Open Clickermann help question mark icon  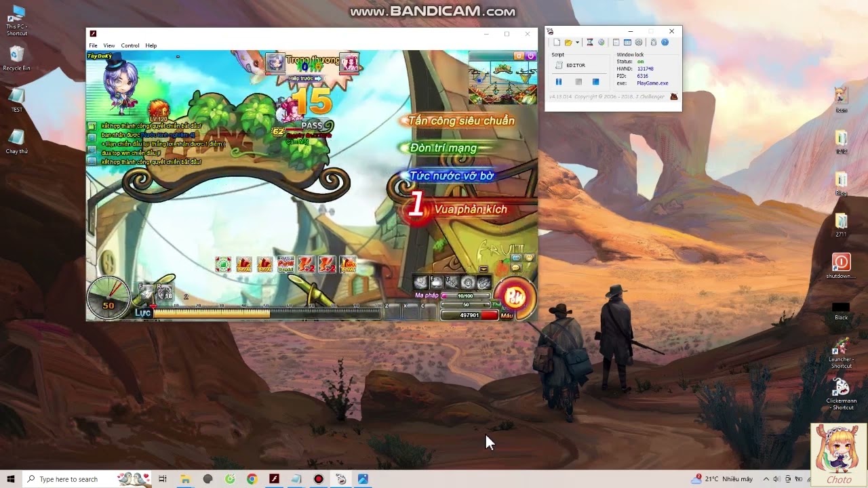pos(665,42)
